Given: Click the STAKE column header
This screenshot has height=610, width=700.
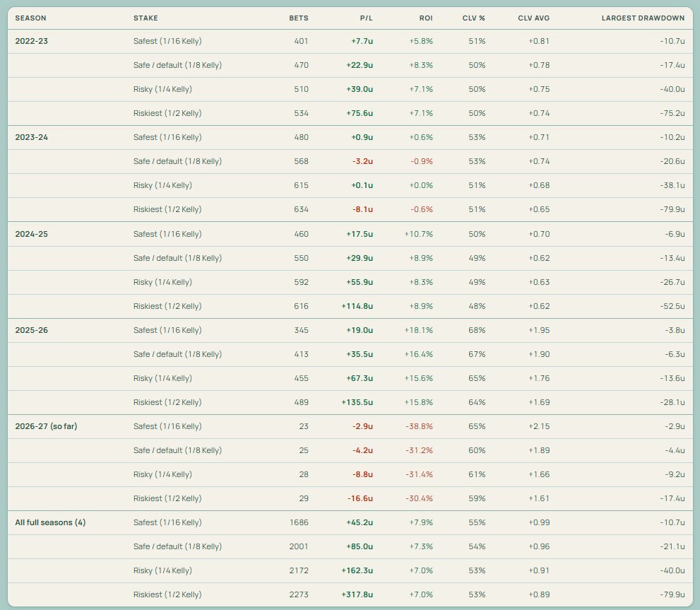Looking at the screenshot, I should pos(146,18).
